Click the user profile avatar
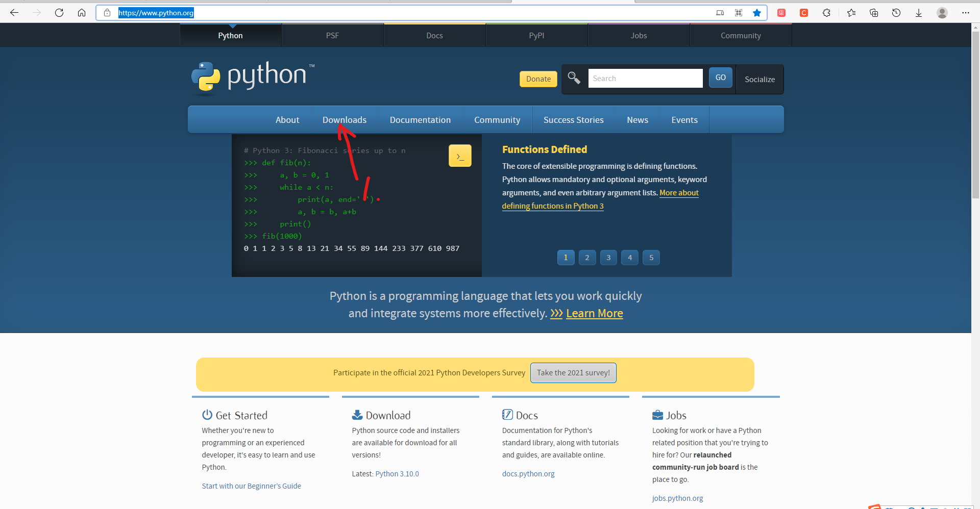This screenshot has width=980, height=509. pos(942,13)
